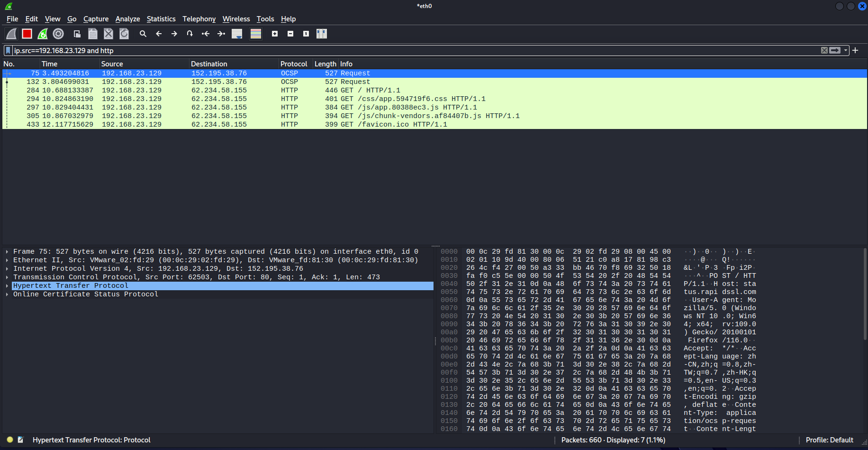The height and width of the screenshot is (450, 868).
Task: Open the Capture menu
Action: click(x=96, y=19)
